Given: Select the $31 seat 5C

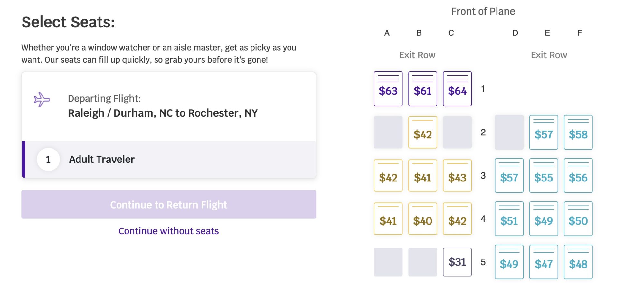Looking at the screenshot, I should pos(457,262).
